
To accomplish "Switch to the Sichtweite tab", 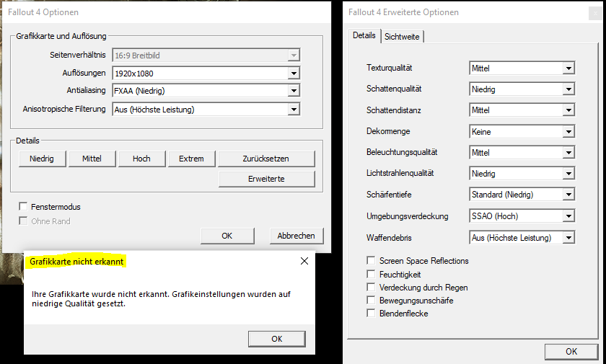I will pos(402,37).
